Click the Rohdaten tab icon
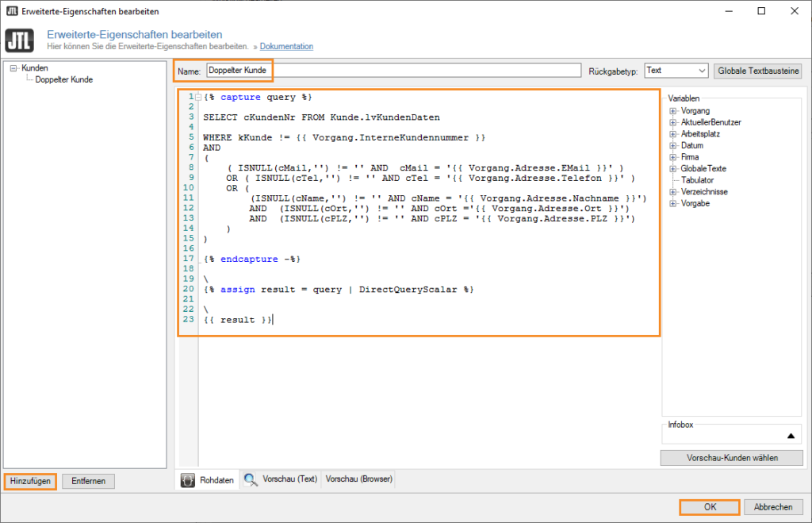This screenshot has height=523, width=812. point(188,479)
